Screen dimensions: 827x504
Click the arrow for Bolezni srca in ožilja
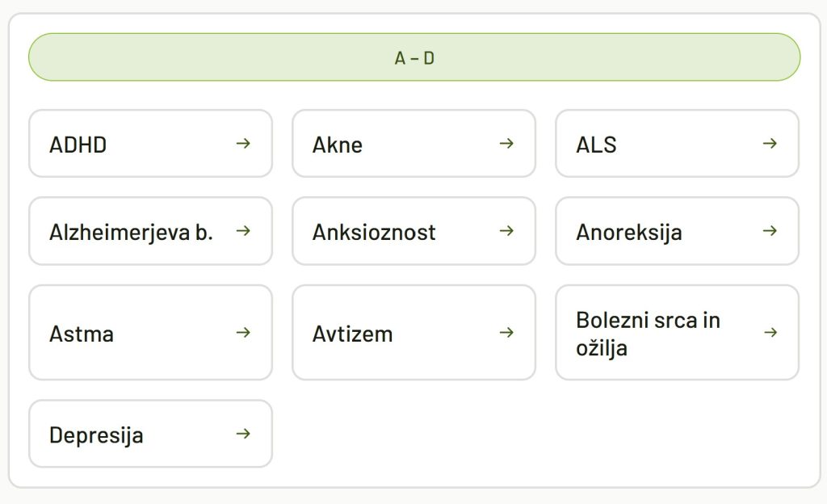click(770, 332)
